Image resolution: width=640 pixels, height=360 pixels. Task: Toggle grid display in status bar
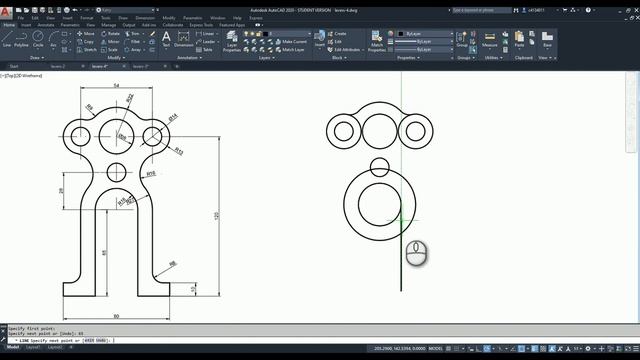[449, 349]
